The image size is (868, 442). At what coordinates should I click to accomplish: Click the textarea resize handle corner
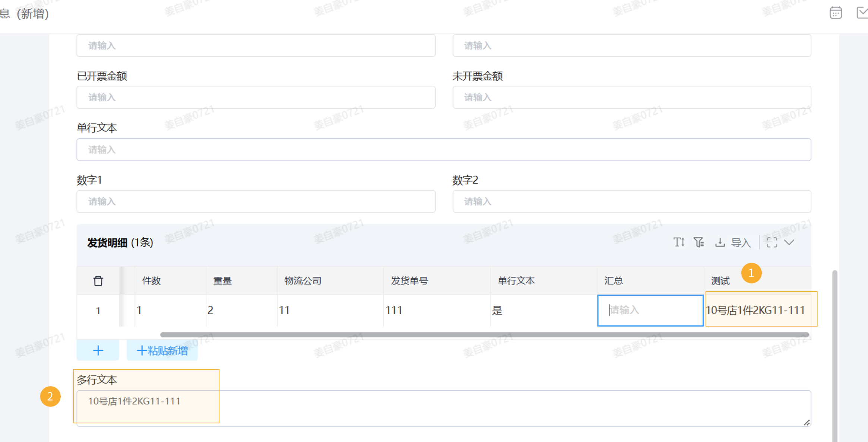(x=807, y=422)
